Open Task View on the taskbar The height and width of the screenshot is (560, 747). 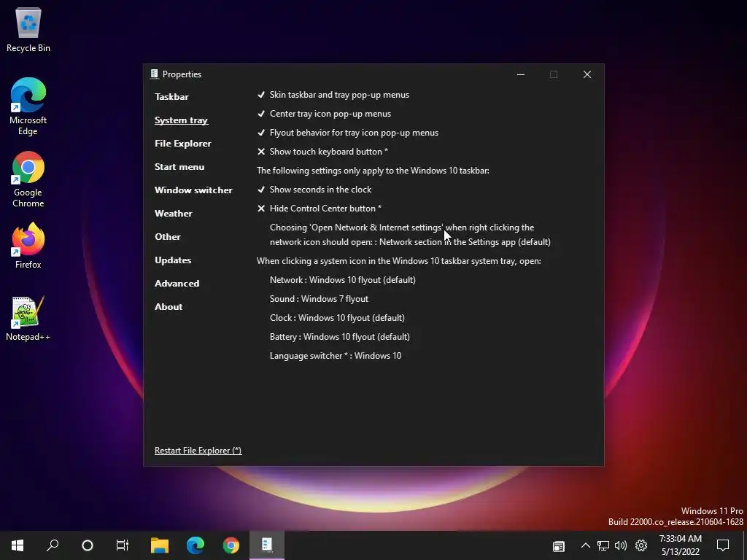click(123, 545)
